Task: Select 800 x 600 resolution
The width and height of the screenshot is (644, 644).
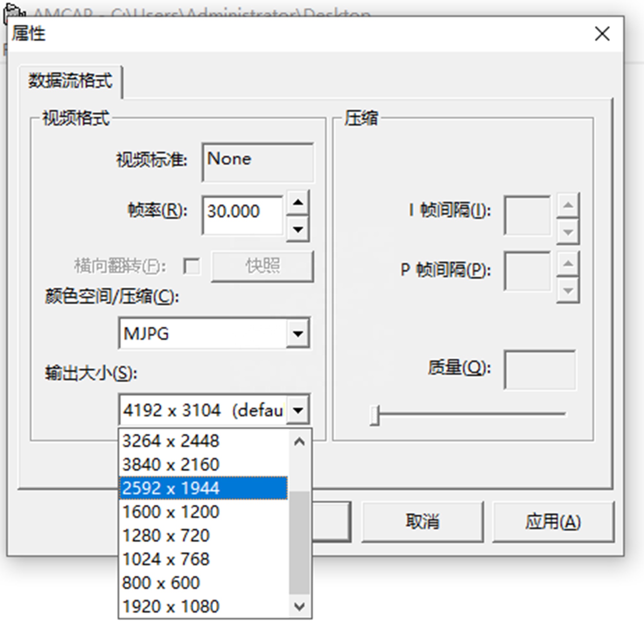Action: pos(203,583)
